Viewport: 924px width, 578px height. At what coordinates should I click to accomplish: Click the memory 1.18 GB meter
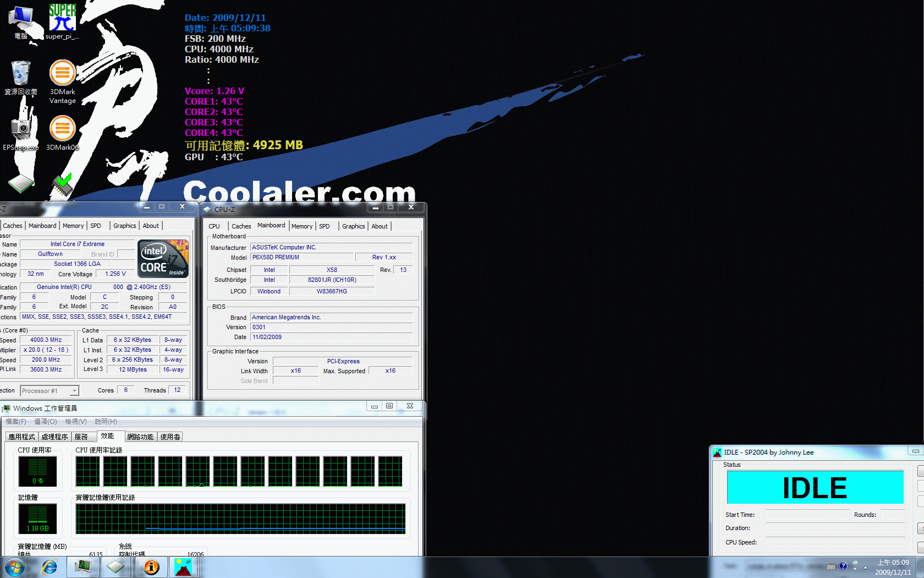click(x=37, y=519)
